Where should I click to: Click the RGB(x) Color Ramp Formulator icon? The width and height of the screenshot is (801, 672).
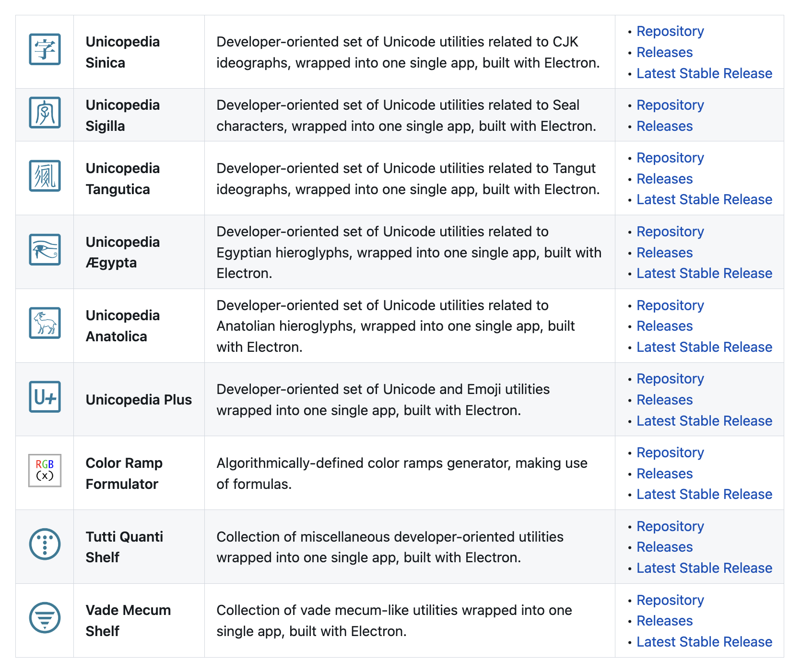coord(45,471)
